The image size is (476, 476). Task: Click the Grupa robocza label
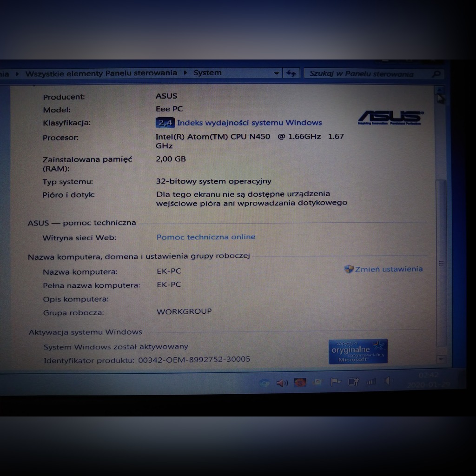pos(73,313)
